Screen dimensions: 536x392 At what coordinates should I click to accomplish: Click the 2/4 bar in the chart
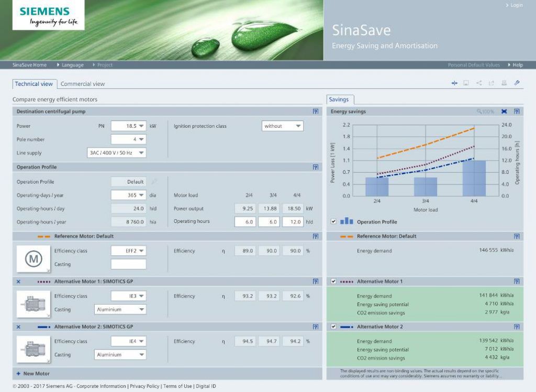377,187
